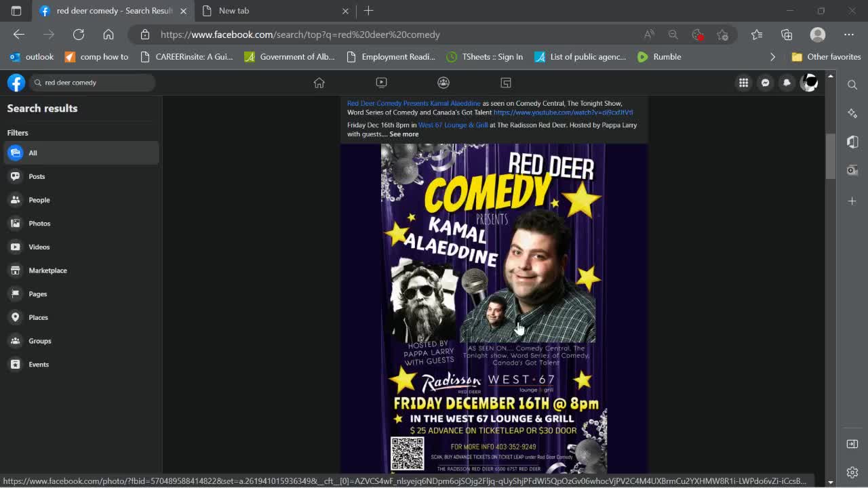Open Edge sidebar Office icon
Image resolution: width=868 pixels, height=488 pixels.
pyautogui.click(x=852, y=142)
